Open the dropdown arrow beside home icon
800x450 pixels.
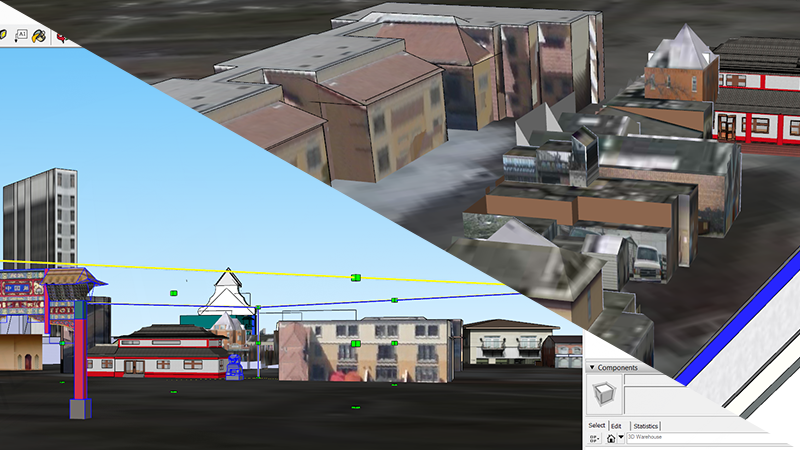620,437
